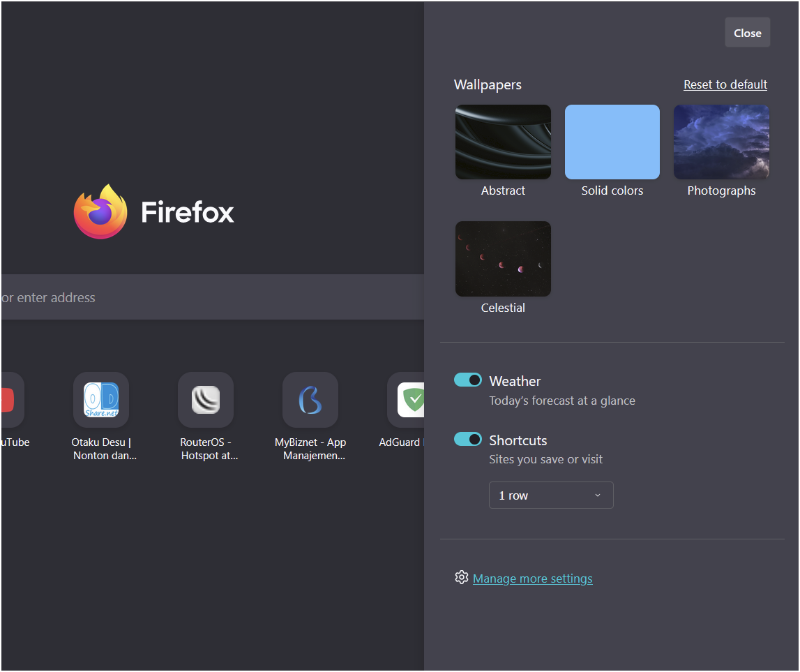Screen dimensions: 800x672
Task: Pick the Solid colors wallpaper swatch
Action: click(612, 142)
